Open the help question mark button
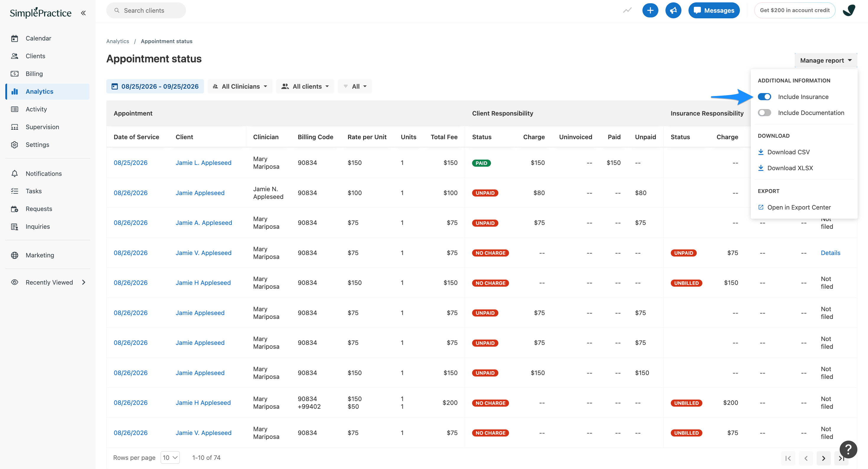Viewport: 868px width, 469px height. pos(848,449)
